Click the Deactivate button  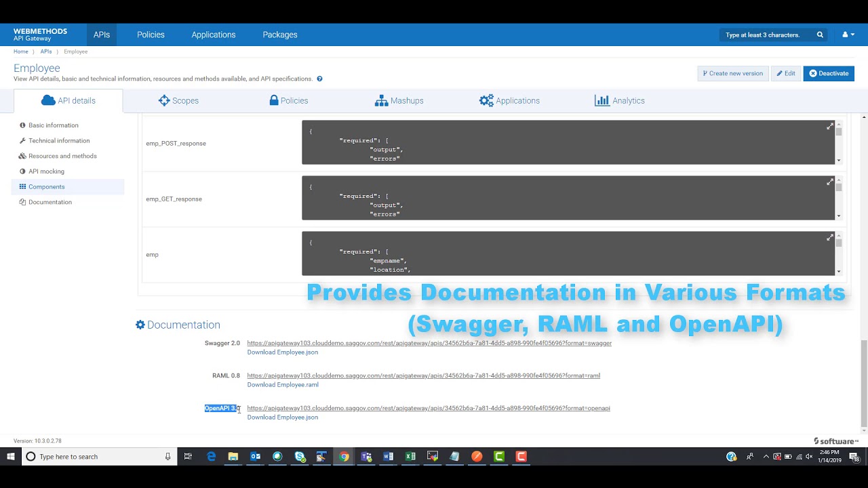[x=829, y=73]
